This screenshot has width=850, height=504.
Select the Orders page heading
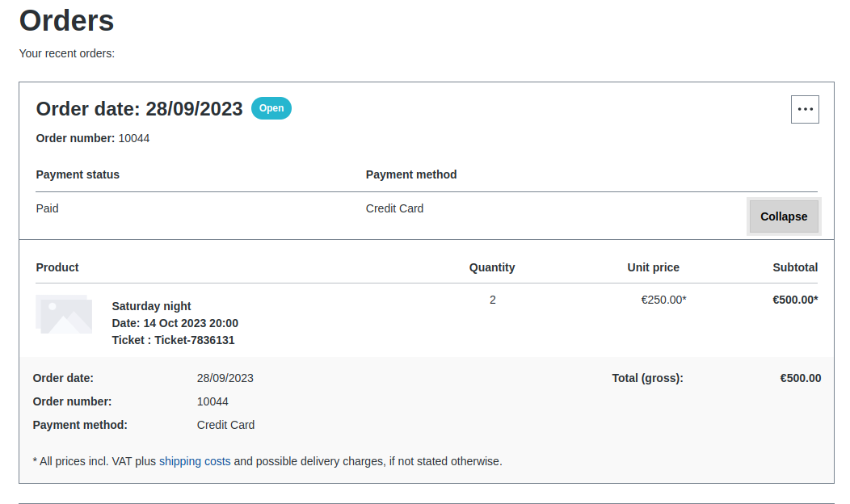point(67,20)
